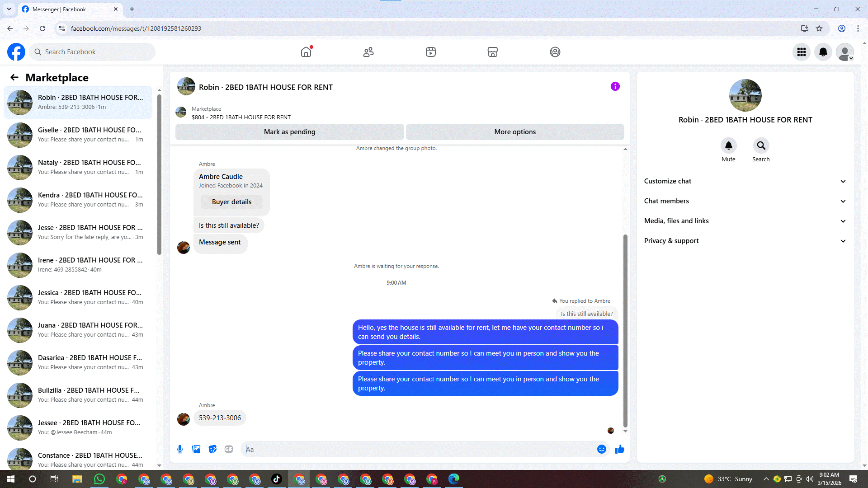Open Giselle conversation in the list
The image size is (868, 488).
click(x=78, y=135)
